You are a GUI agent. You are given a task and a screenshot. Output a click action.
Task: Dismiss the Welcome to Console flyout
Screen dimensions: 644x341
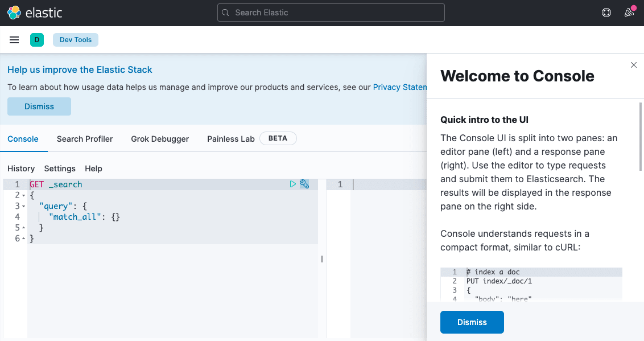click(x=633, y=65)
